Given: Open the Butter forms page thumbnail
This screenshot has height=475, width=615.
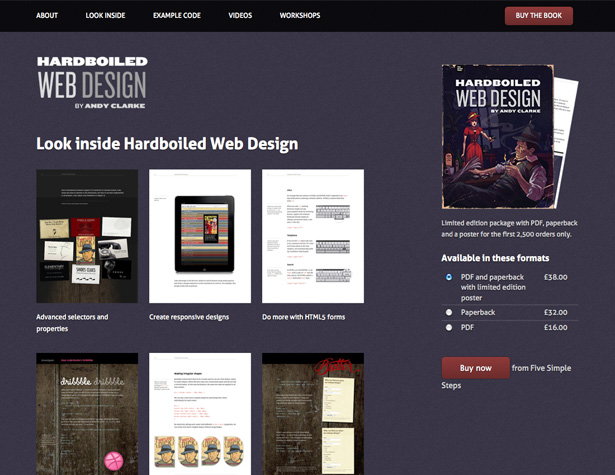Looking at the screenshot, I should tap(313, 414).
